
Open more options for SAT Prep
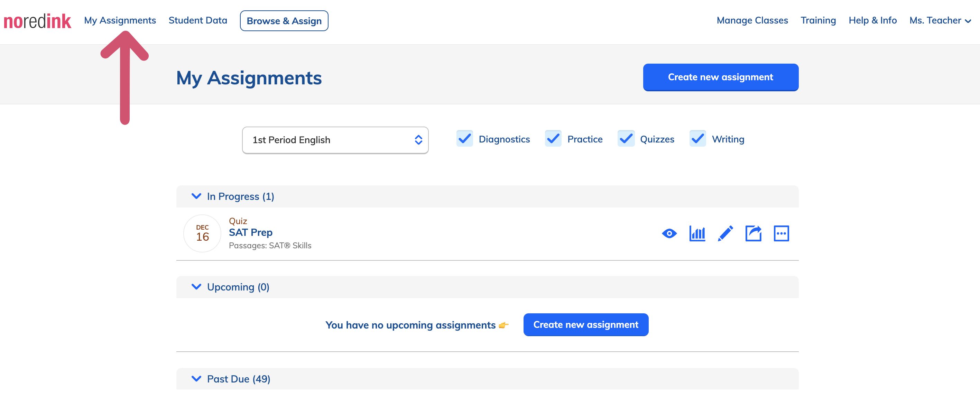[x=781, y=233]
